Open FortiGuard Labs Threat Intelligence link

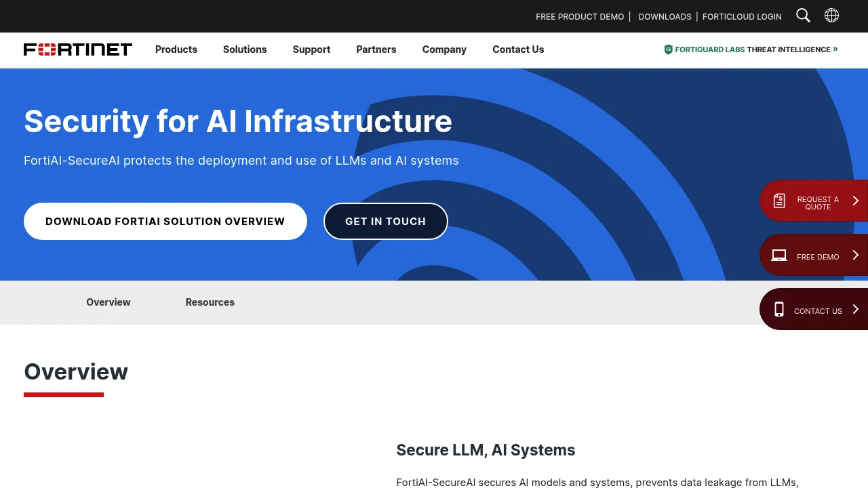point(751,49)
